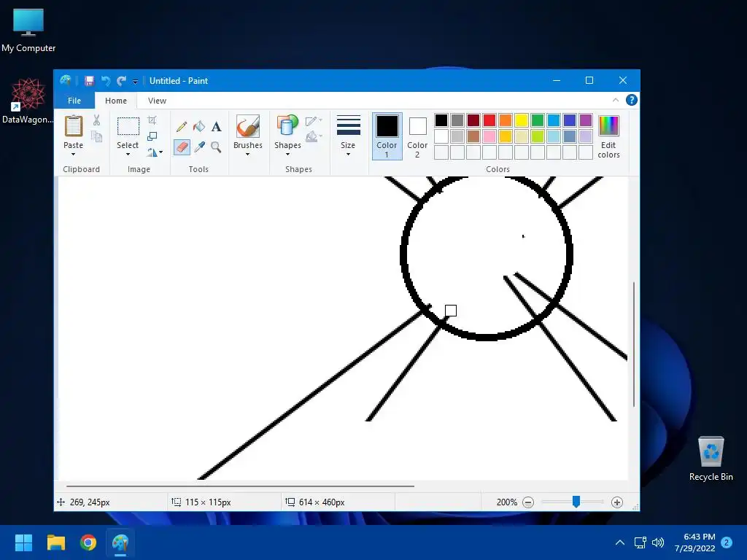Viewport: 747px width, 560px height.
Task: Click the zoom in plus button
Action: [x=616, y=502]
